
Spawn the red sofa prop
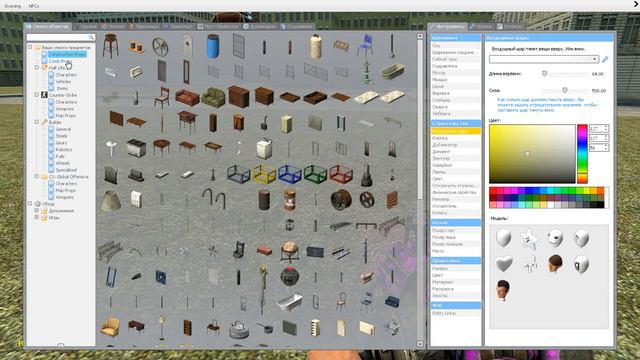click(187, 97)
